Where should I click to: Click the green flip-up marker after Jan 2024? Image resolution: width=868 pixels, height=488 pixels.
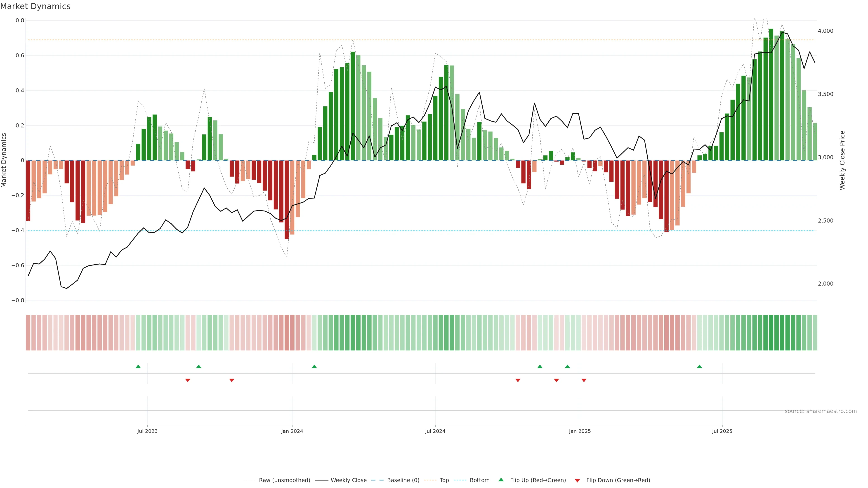point(314,366)
